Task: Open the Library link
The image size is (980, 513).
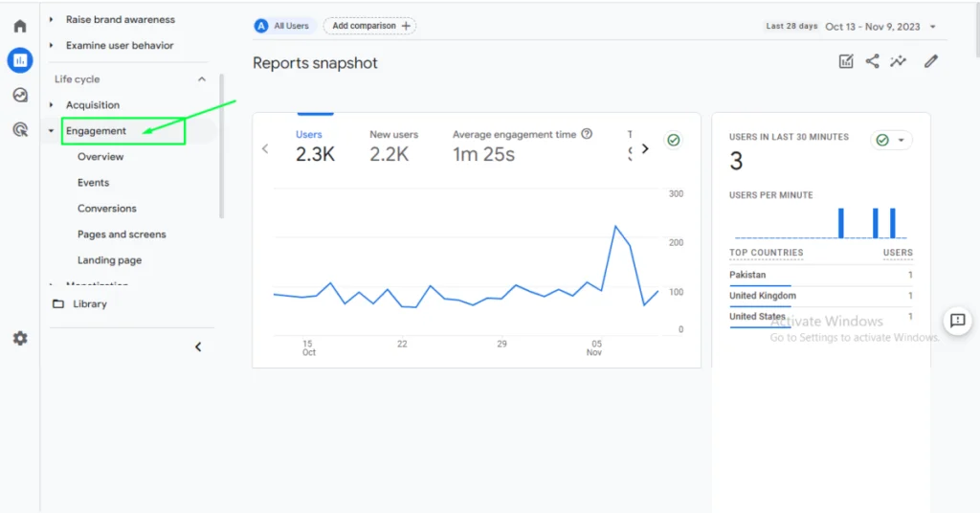Action: coord(89,304)
